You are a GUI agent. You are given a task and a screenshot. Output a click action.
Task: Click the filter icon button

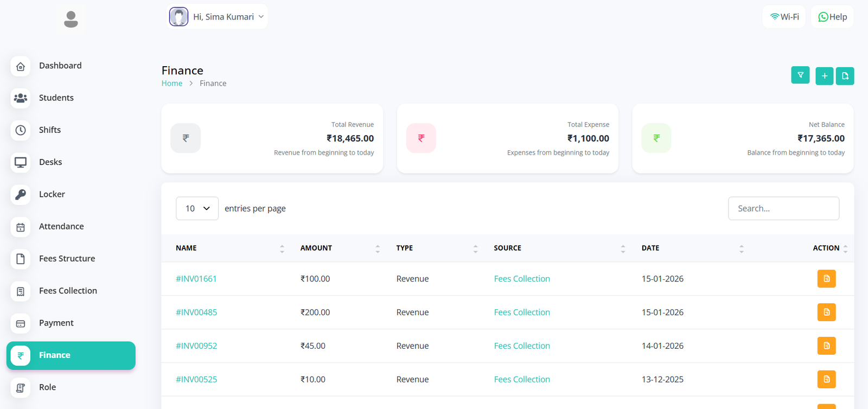(800, 75)
